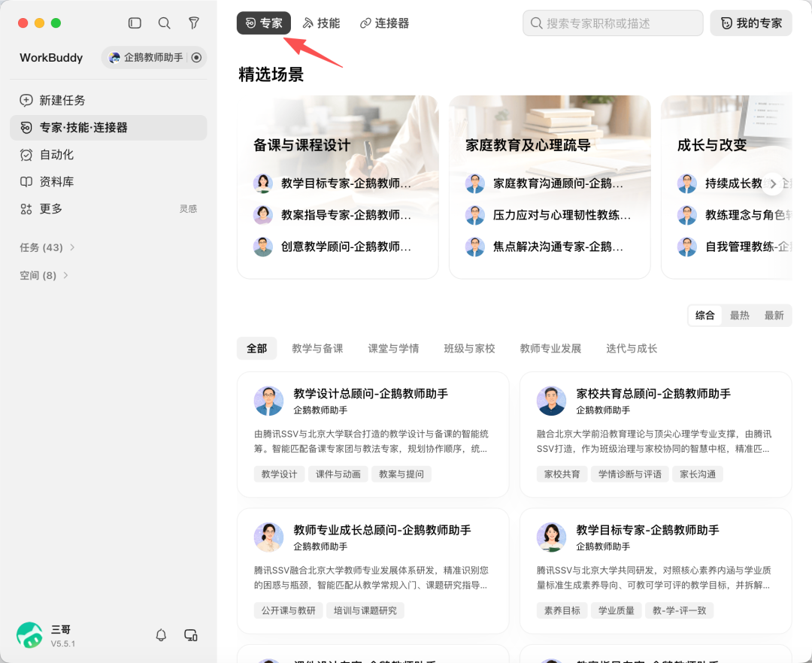Toggle the sidebar panel icon

[135, 23]
